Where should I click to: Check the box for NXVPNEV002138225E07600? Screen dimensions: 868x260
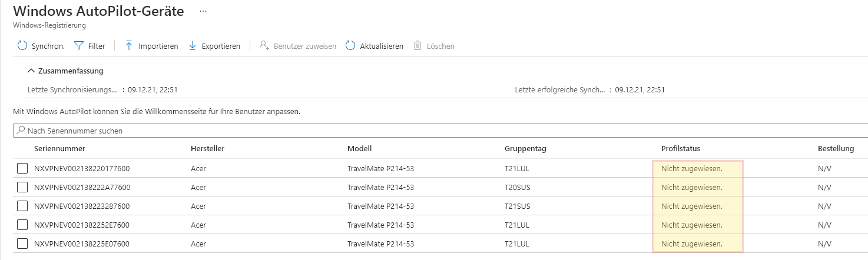(x=22, y=244)
